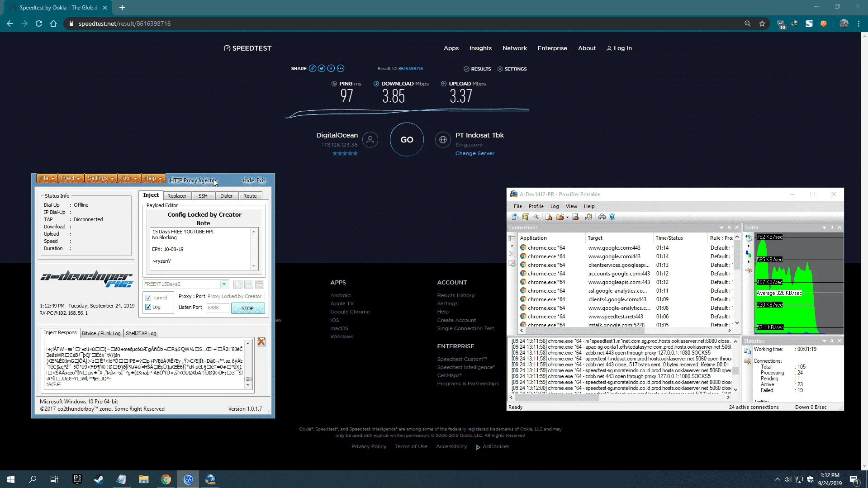Open the Bitvise / PLink Log tab
868x488 pixels.
click(101, 333)
